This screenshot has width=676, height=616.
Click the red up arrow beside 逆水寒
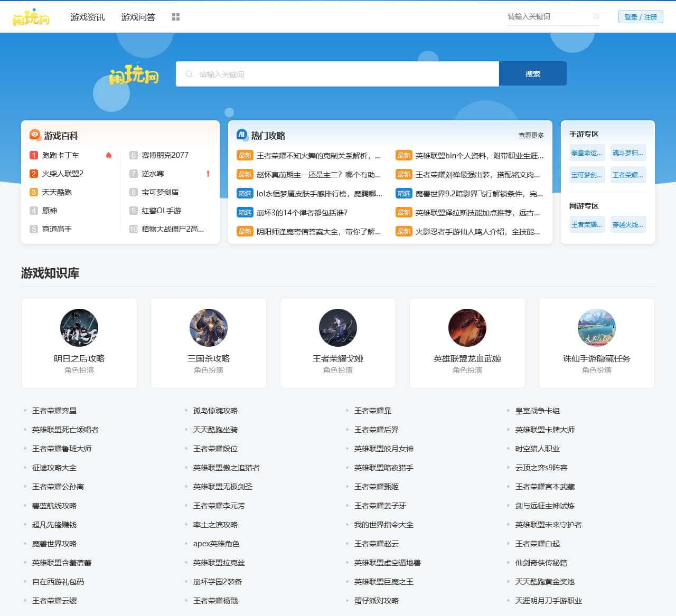[208, 174]
